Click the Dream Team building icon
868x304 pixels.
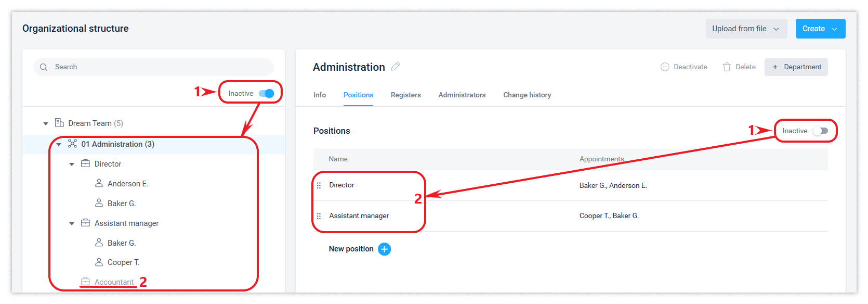pos(59,123)
